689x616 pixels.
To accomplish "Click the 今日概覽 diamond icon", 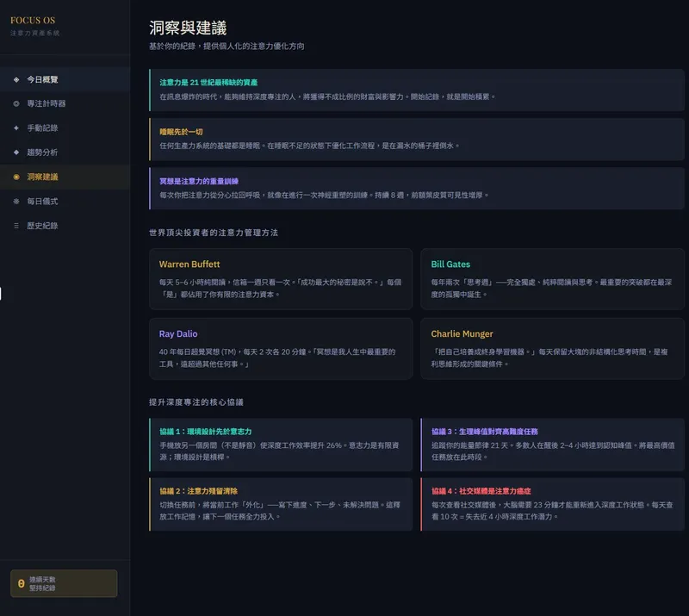I will coord(16,79).
